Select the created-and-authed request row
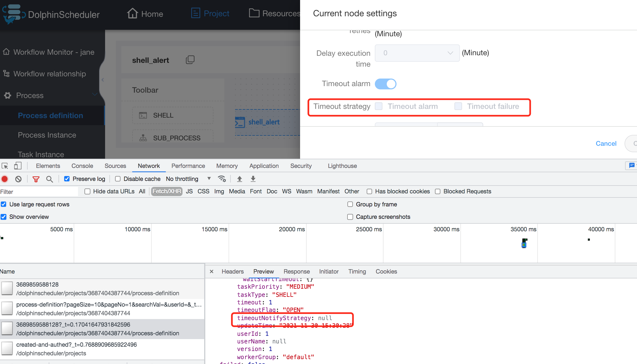 102,349
